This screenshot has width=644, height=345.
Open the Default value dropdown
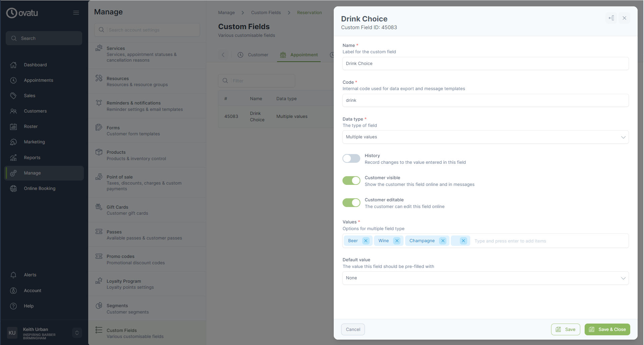(485, 278)
